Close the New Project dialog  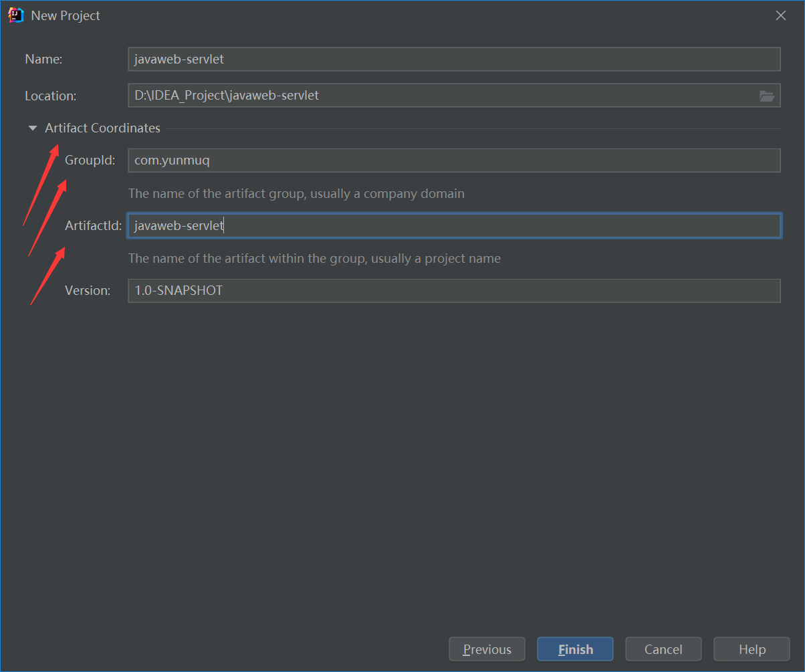780,15
